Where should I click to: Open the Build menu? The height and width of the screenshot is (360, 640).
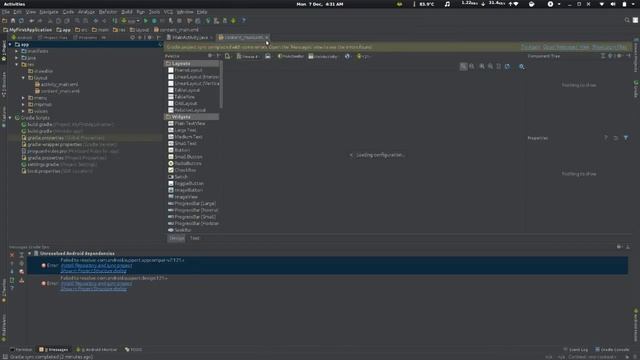(x=127, y=12)
